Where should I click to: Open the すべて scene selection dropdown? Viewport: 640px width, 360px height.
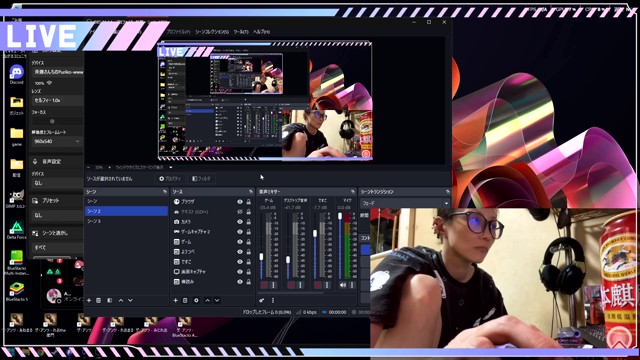click(x=57, y=247)
